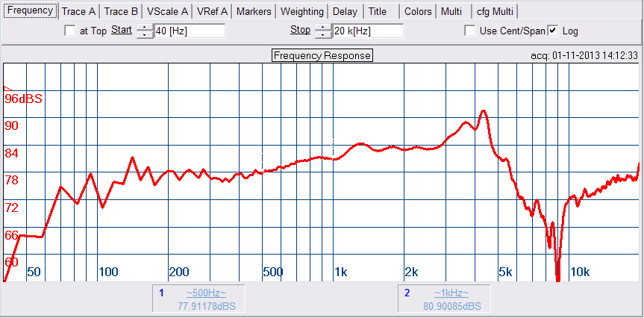This screenshot has height=318, width=644.
Task: Select the Colors tab
Action: [x=418, y=11]
